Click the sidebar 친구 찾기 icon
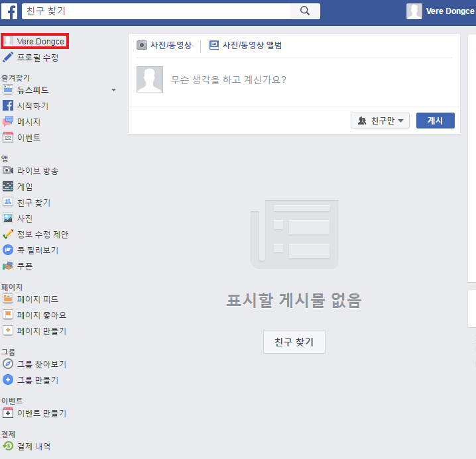The height and width of the screenshot is (459, 476). [8, 202]
